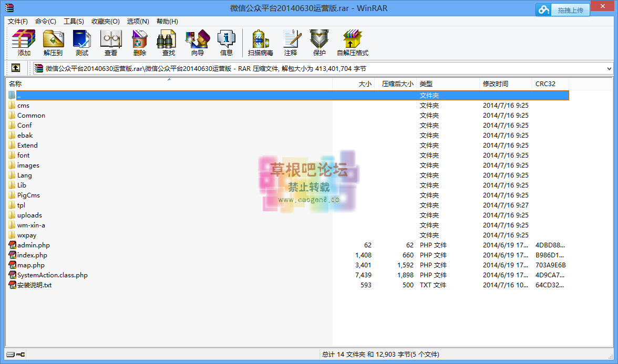Go up one folder level button

(x=16, y=68)
